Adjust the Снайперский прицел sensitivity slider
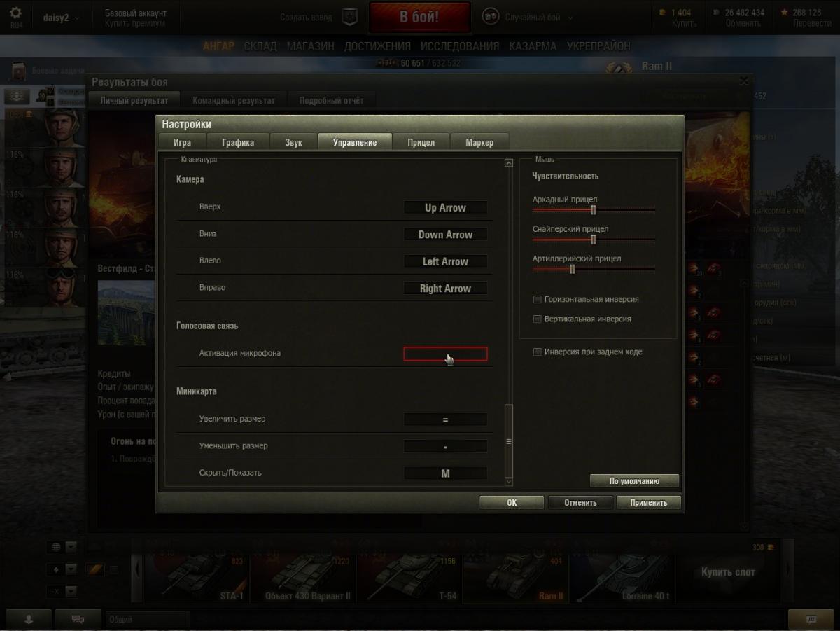840x631 pixels. (594, 240)
